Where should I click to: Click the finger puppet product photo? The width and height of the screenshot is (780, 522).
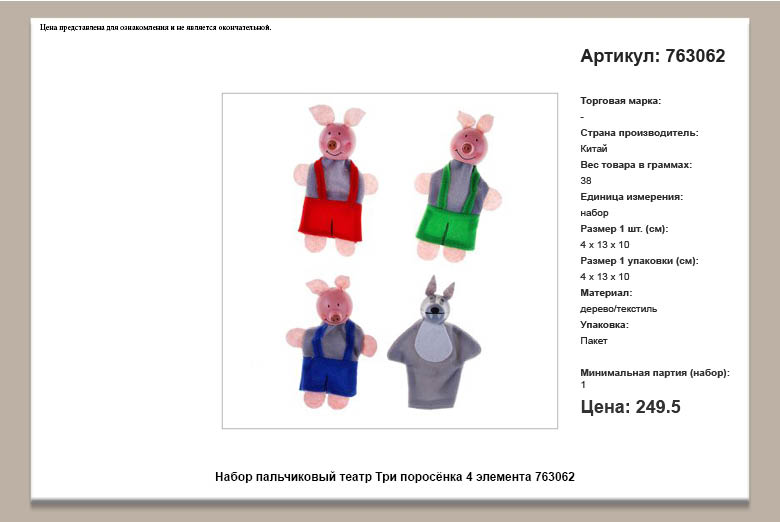click(390, 260)
